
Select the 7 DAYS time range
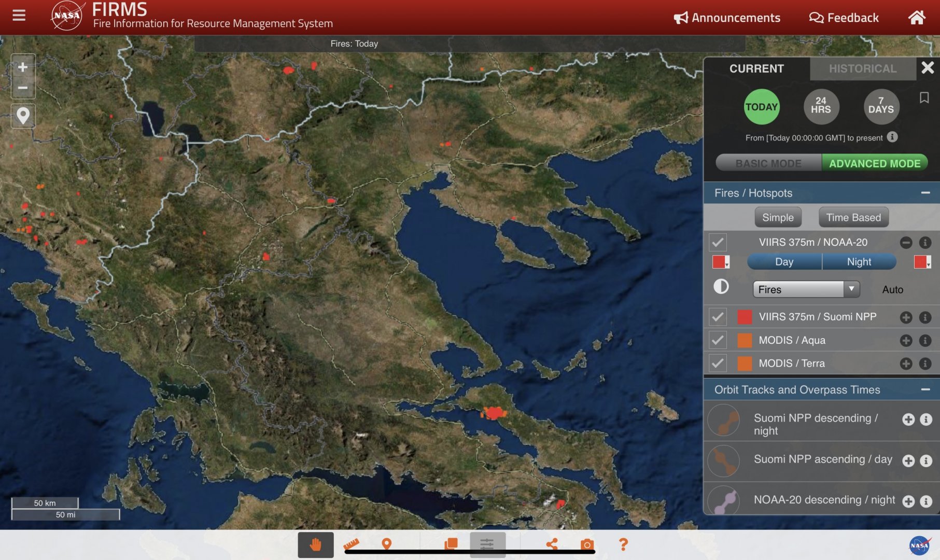click(x=881, y=107)
